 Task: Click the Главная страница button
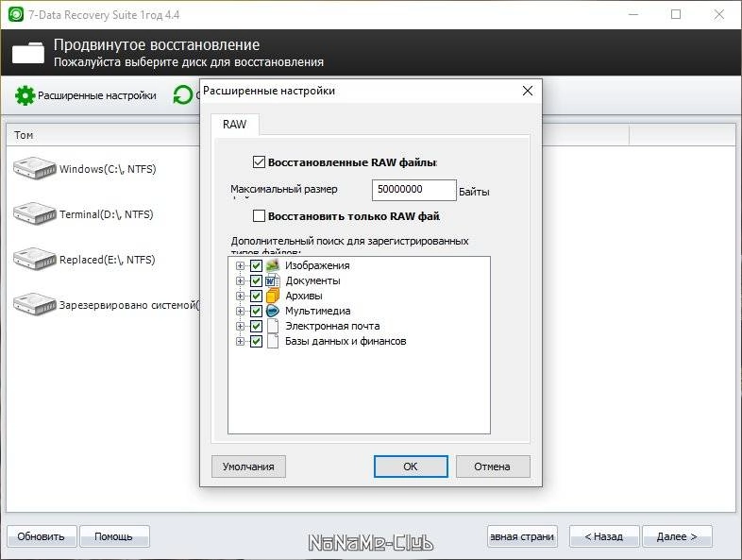pos(522,536)
